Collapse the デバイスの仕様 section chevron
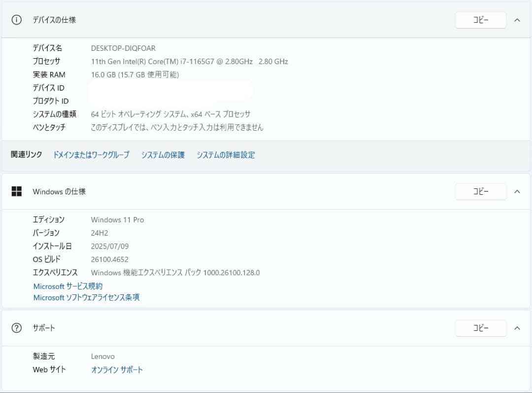The height and width of the screenshot is (393, 532). 517,20
